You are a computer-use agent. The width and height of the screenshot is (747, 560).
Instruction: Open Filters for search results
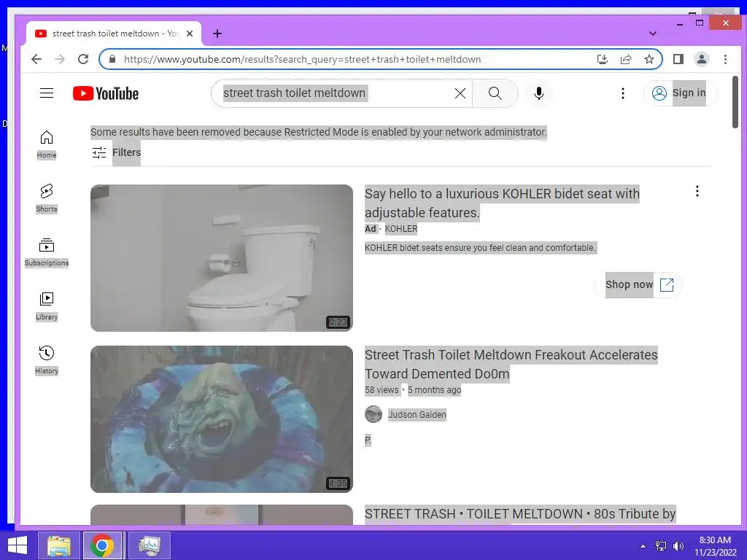(116, 152)
